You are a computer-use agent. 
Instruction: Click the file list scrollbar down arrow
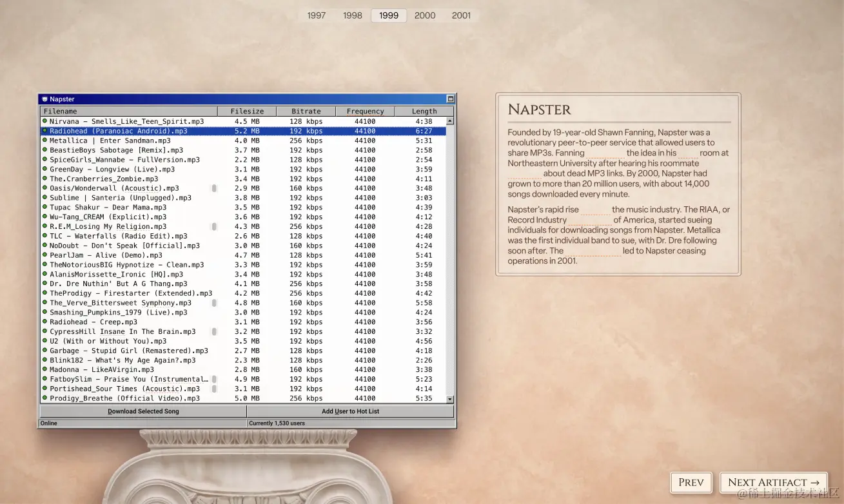(x=450, y=400)
